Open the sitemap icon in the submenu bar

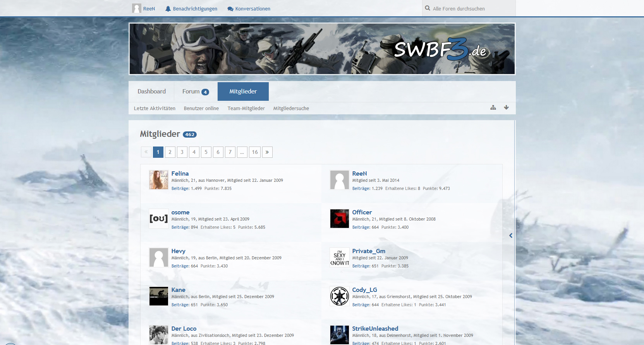point(493,107)
